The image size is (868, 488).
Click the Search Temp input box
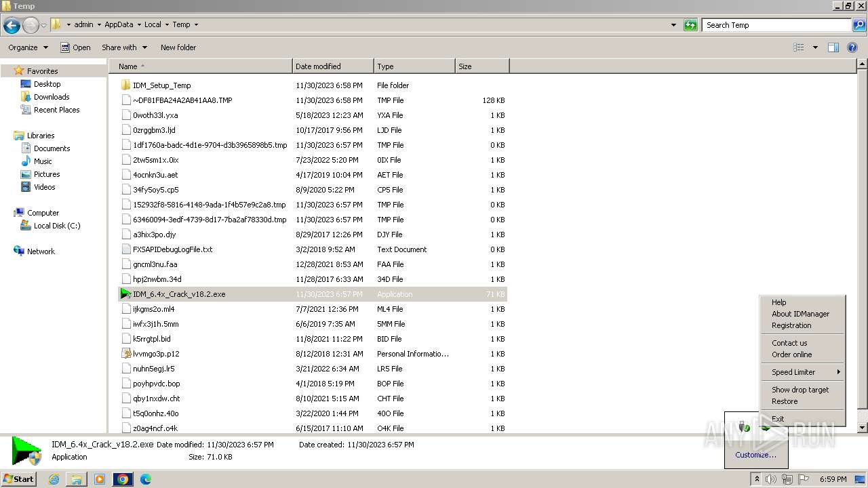[776, 25]
